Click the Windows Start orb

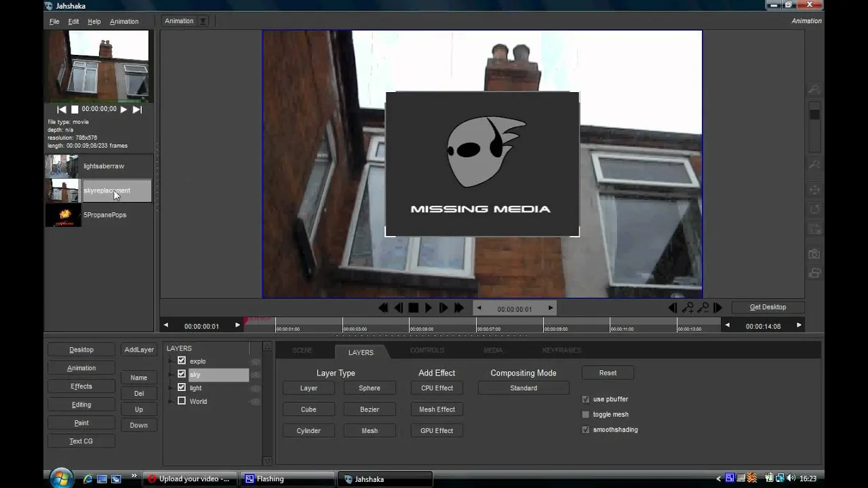62,479
